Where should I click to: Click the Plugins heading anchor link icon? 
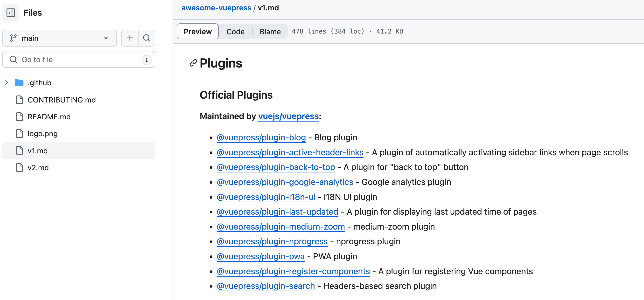tap(193, 63)
